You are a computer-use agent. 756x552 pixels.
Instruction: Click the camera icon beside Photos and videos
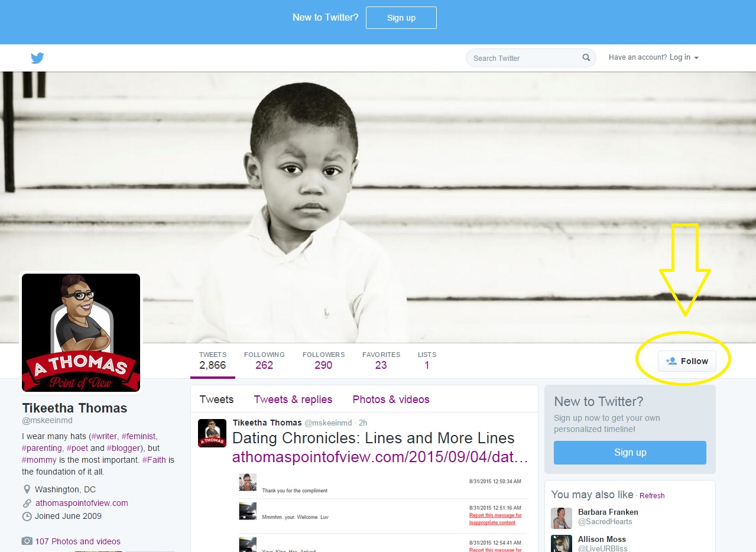coord(27,541)
